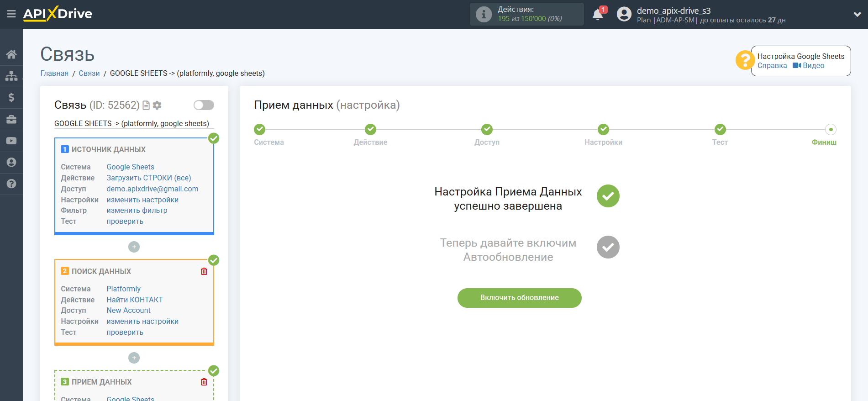Click Включить обновление button

coord(520,298)
